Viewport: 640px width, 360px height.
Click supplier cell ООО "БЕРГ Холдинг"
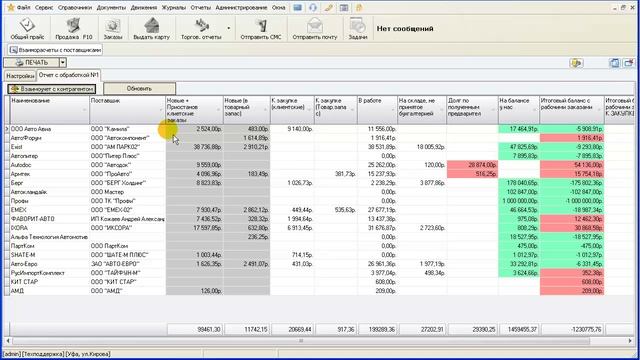[127, 183]
